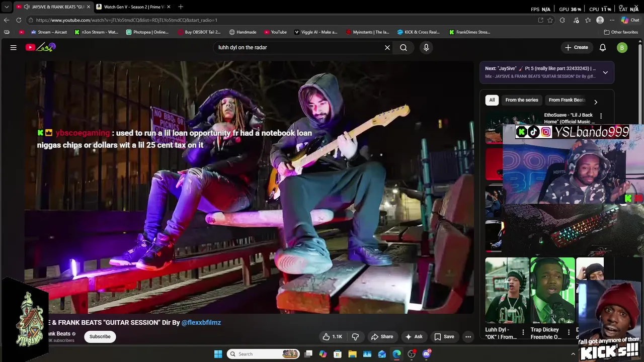The image size is (644, 362).
Task: Open the EthoSuave Lil J Back Home video
Action: click(569, 118)
